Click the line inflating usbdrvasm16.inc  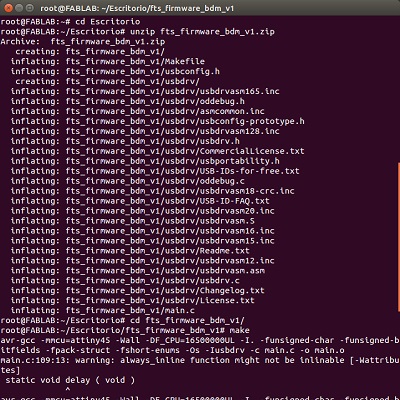[x=143, y=232]
